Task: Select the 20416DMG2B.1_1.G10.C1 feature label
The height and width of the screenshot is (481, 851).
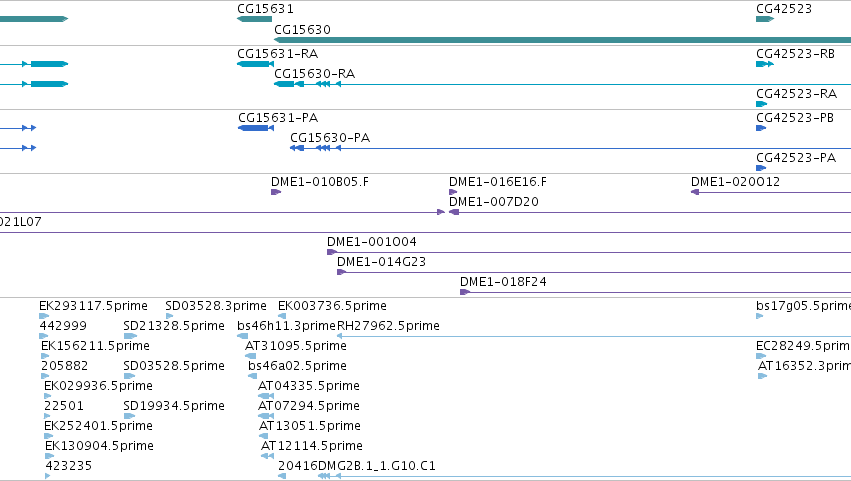Action: point(357,465)
